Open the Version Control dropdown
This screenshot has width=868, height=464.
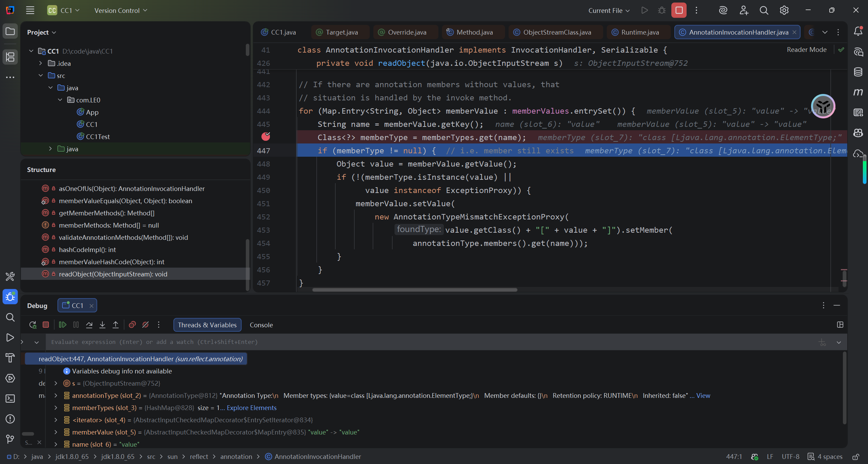(x=120, y=11)
